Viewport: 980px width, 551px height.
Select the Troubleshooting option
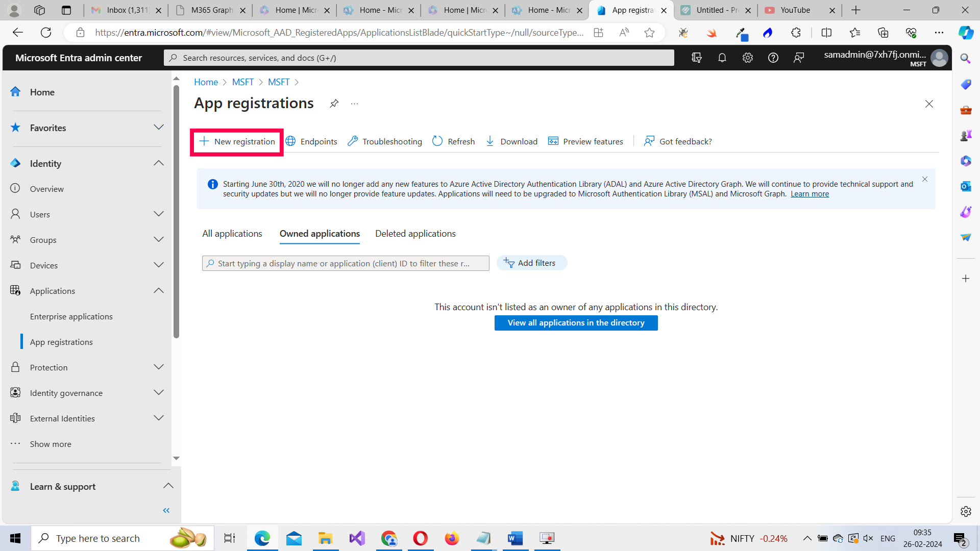pyautogui.click(x=384, y=141)
